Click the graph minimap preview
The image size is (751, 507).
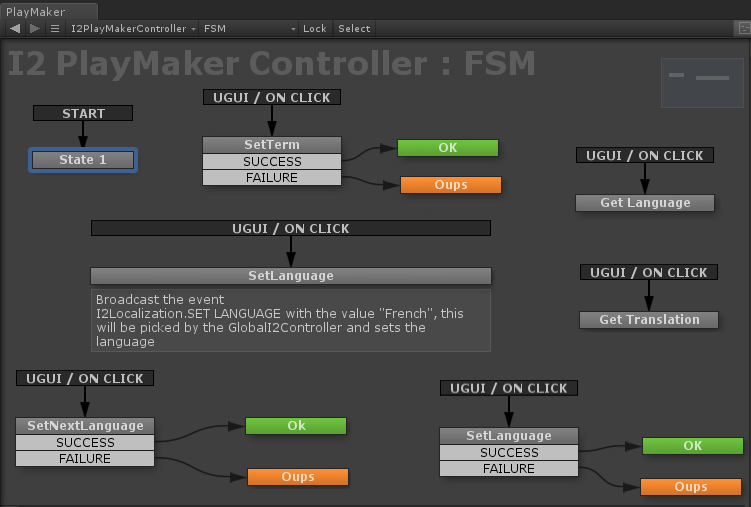point(702,83)
